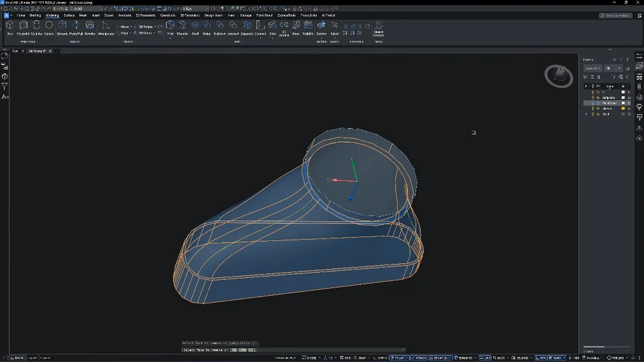Click the Select tool in ribbon

coord(335,28)
